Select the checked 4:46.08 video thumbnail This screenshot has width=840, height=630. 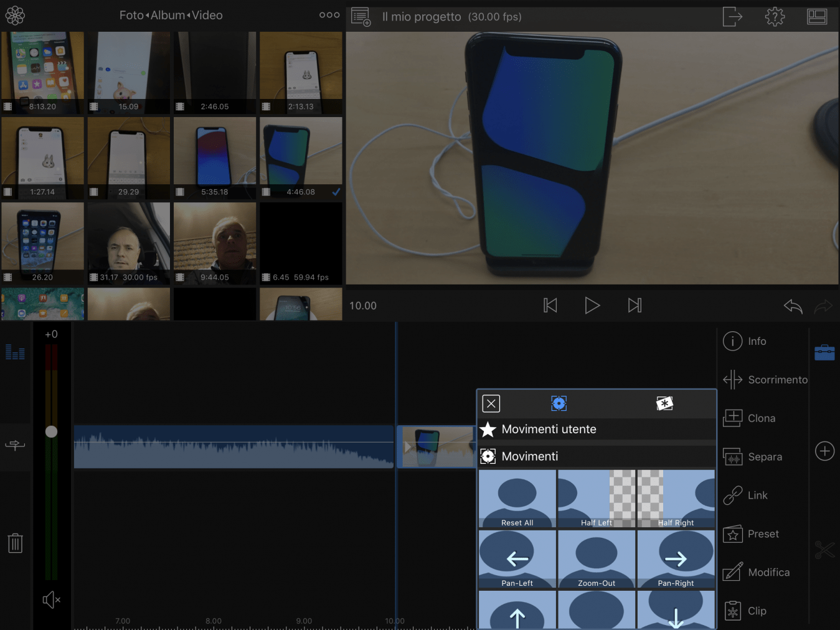pos(301,157)
